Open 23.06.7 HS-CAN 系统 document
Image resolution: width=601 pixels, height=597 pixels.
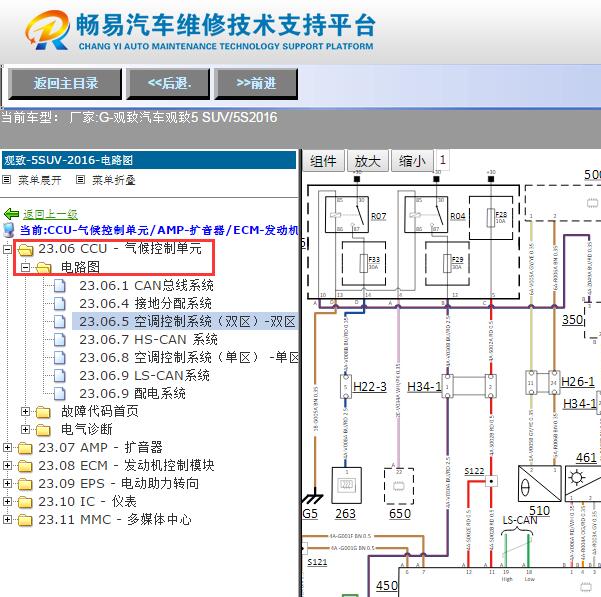point(148,340)
